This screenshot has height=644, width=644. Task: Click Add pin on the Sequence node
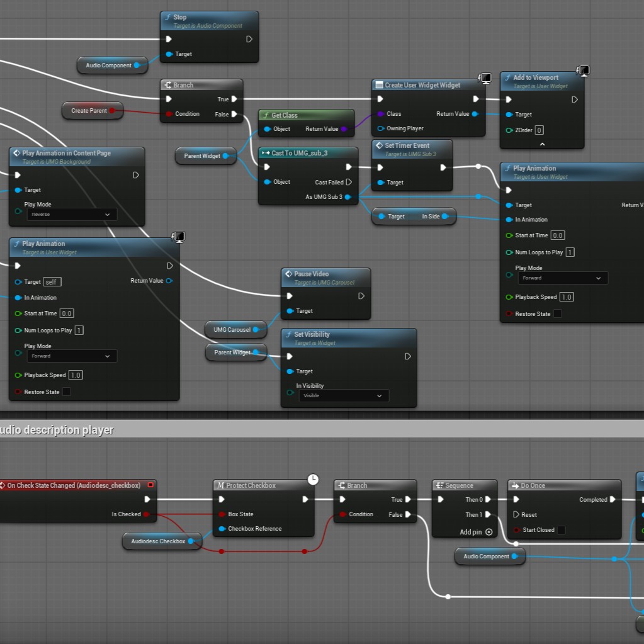click(x=476, y=532)
